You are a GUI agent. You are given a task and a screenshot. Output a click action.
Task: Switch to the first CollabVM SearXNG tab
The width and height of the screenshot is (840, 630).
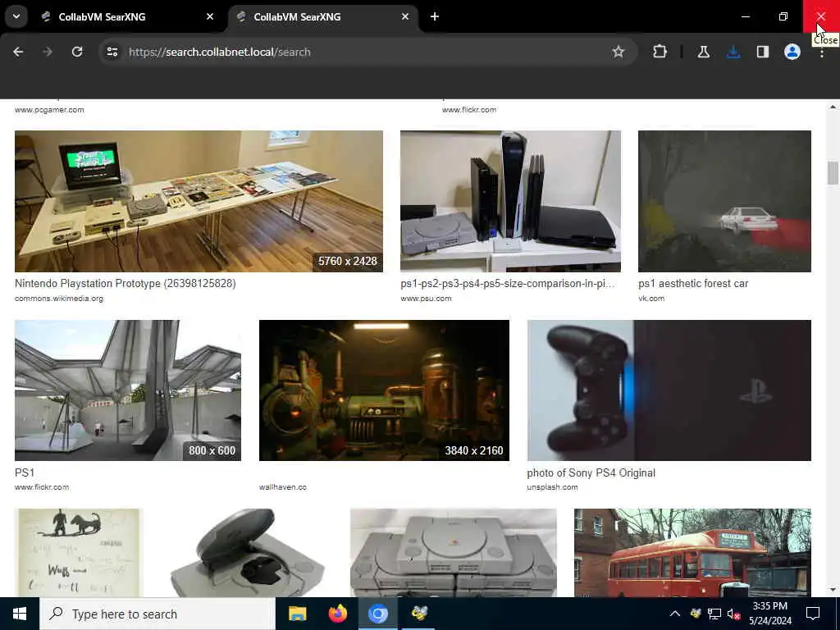[x=127, y=16]
